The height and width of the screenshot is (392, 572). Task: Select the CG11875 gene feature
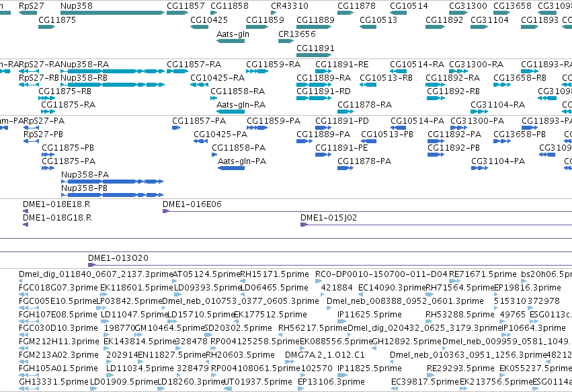pos(46,27)
